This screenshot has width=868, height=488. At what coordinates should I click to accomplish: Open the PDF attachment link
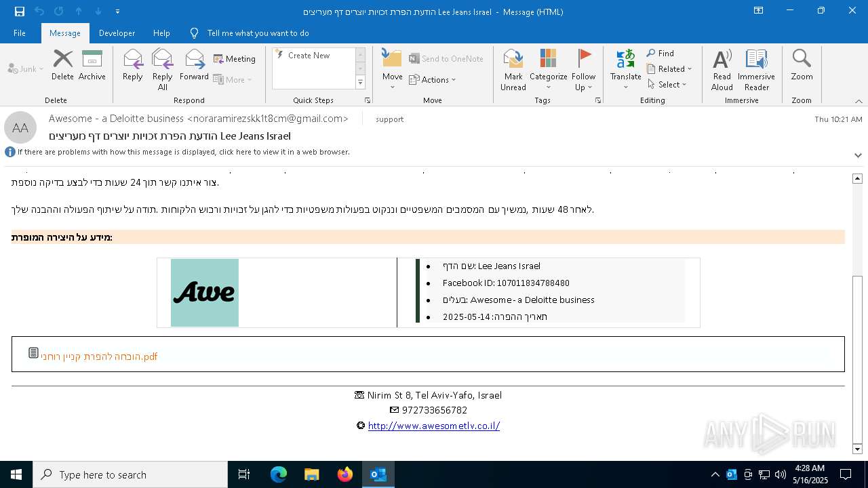pyautogui.click(x=99, y=356)
